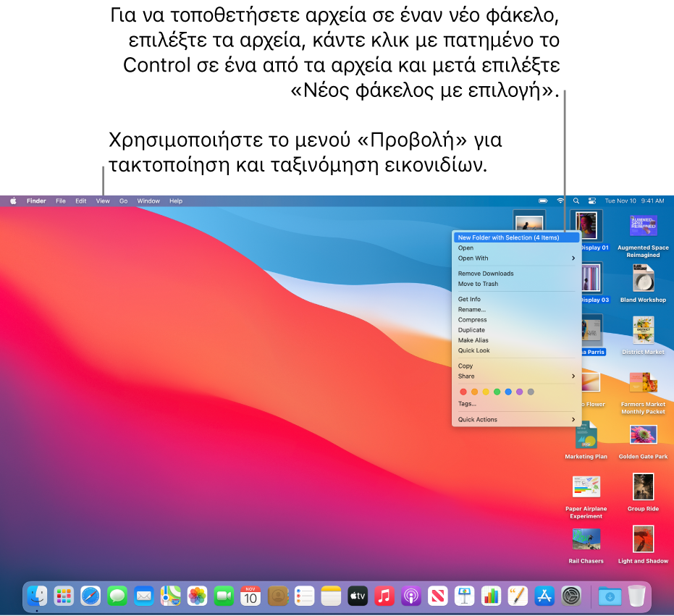Select Rename… in context menu
This screenshot has width=674, height=616.
tap(516, 310)
